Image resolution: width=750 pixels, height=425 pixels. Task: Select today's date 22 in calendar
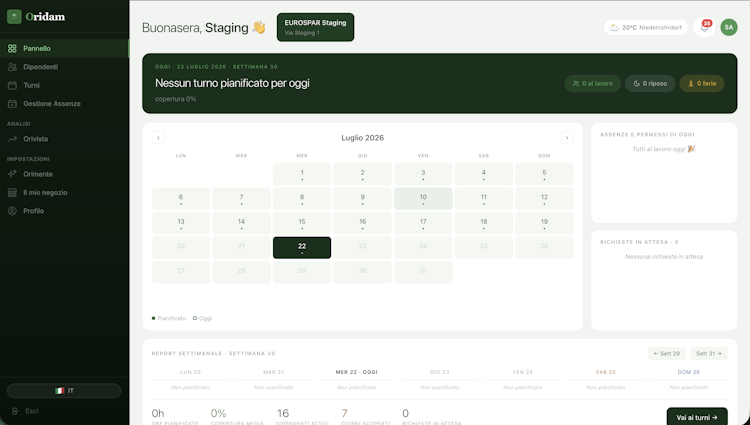302,248
